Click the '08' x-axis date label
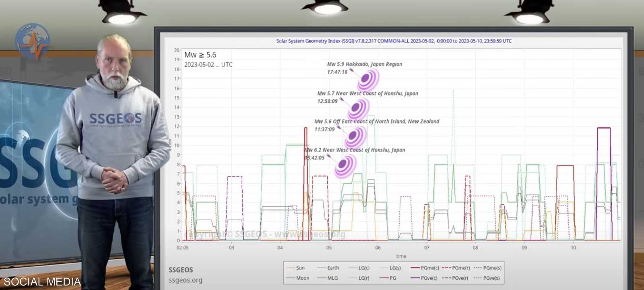 [x=475, y=248]
